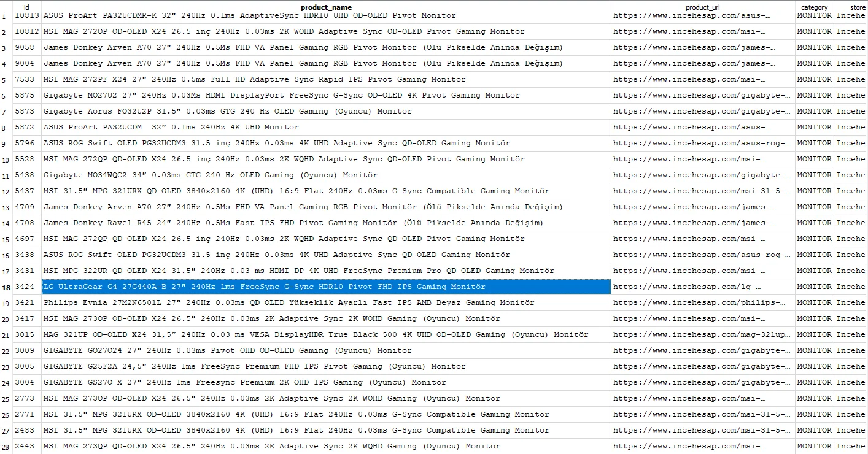Image resolution: width=868 pixels, height=454 pixels.
Task: Click the category column header
Action: [x=815, y=7]
